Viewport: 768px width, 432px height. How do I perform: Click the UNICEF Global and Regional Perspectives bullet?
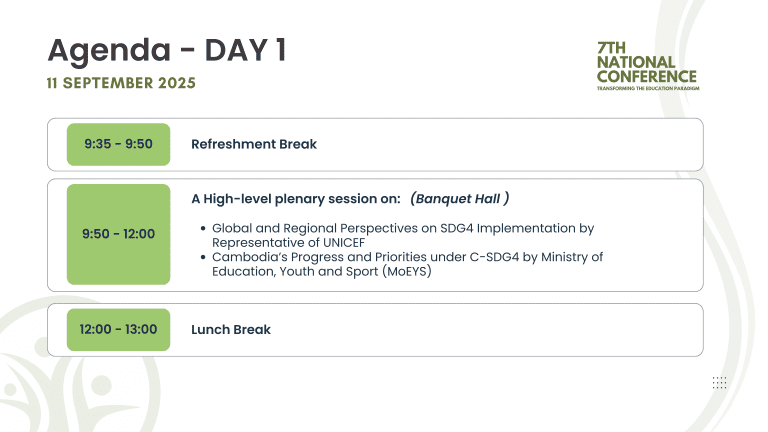403,235
